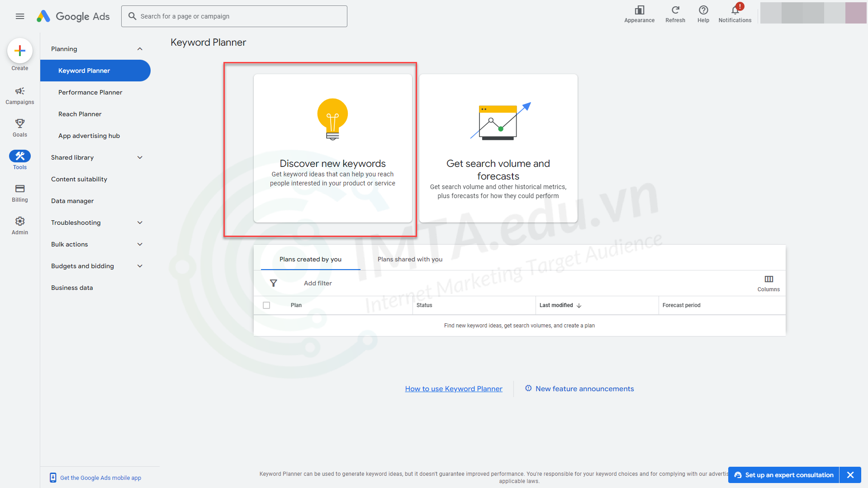Click Set up an expert consultation
This screenshot has width=868, height=488.
pyautogui.click(x=783, y=475)
